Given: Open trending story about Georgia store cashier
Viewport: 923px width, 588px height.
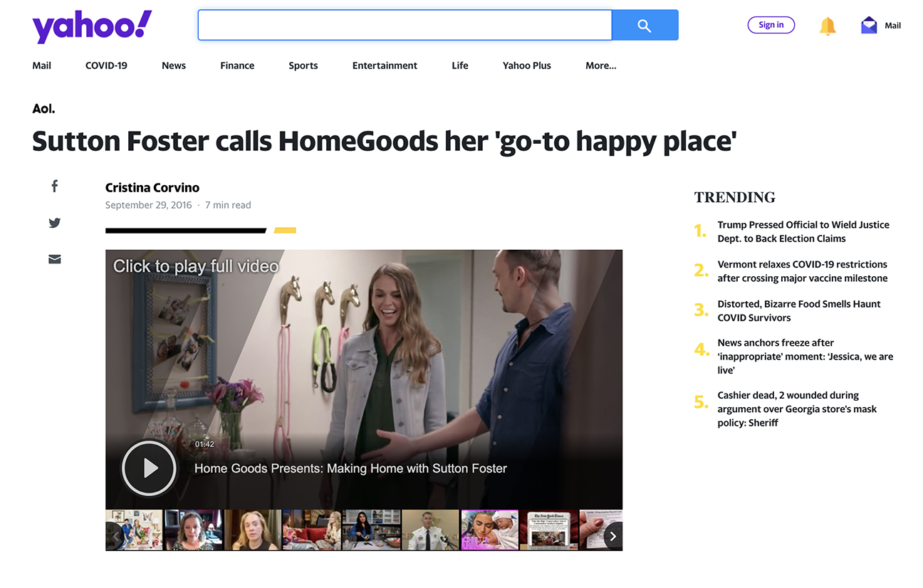Looking at the screenshot, I should click(x=797, y=409).
